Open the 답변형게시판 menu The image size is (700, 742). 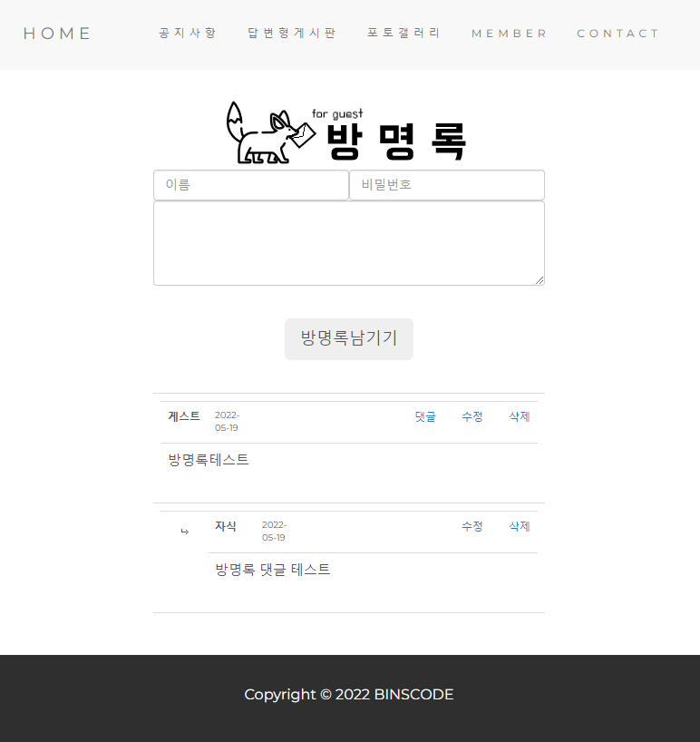click(x=291, y=34)
